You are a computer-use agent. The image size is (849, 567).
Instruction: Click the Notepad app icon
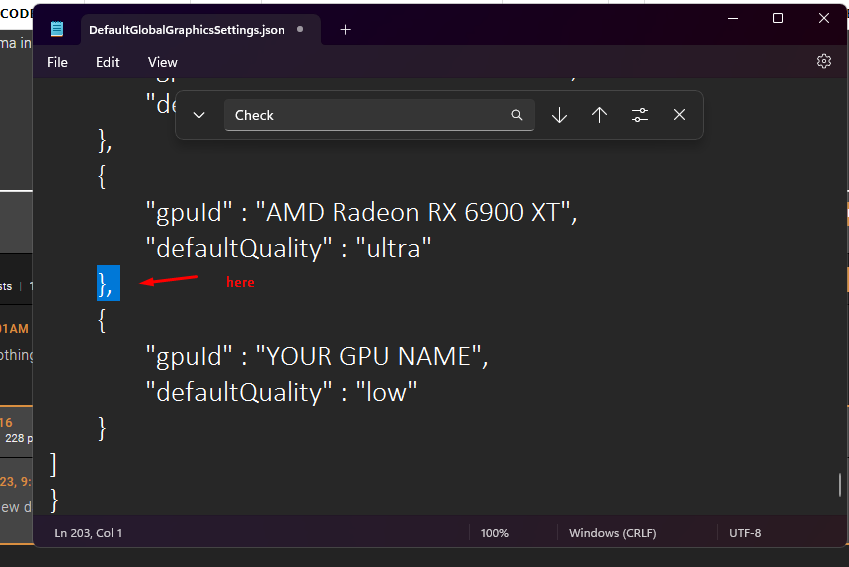(x=57, y=29)
